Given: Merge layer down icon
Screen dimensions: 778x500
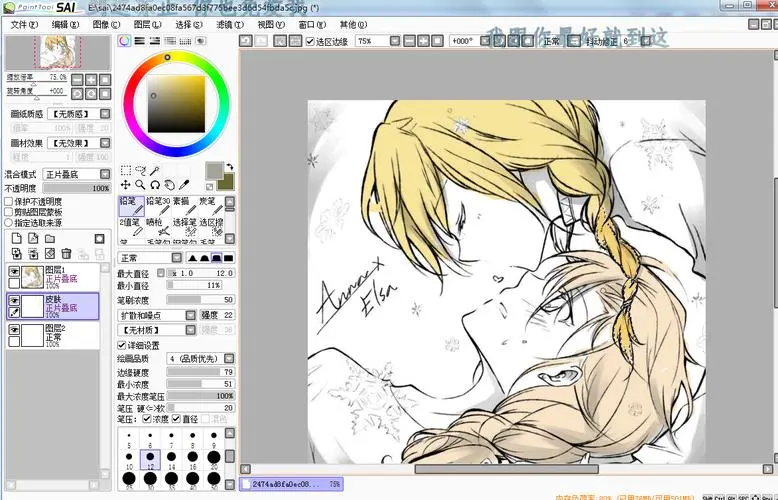Looking at the screenshot, I should click(x=33, y=254).
